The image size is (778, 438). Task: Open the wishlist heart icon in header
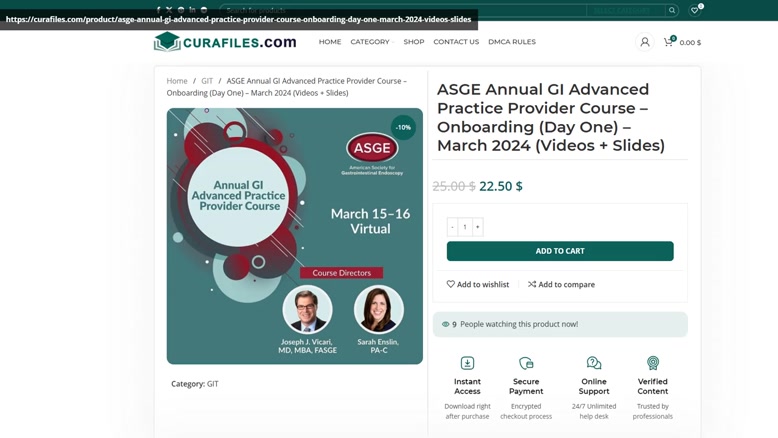(695, 10)
